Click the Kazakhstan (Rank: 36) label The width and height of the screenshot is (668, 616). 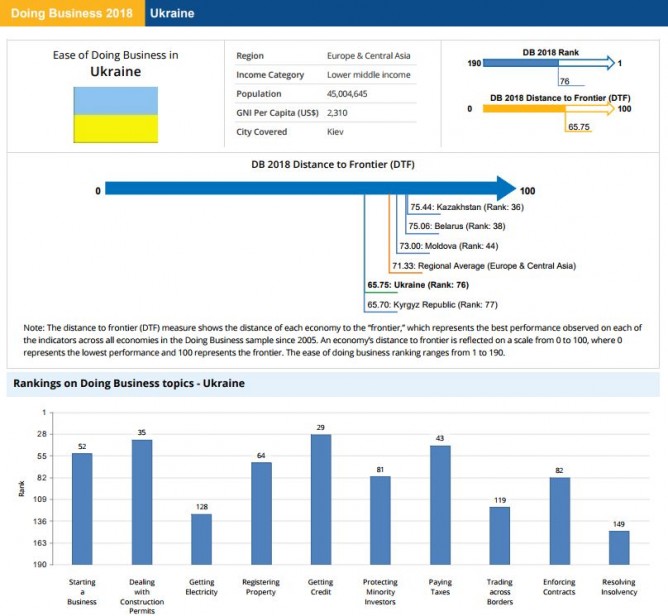(467, 207)
